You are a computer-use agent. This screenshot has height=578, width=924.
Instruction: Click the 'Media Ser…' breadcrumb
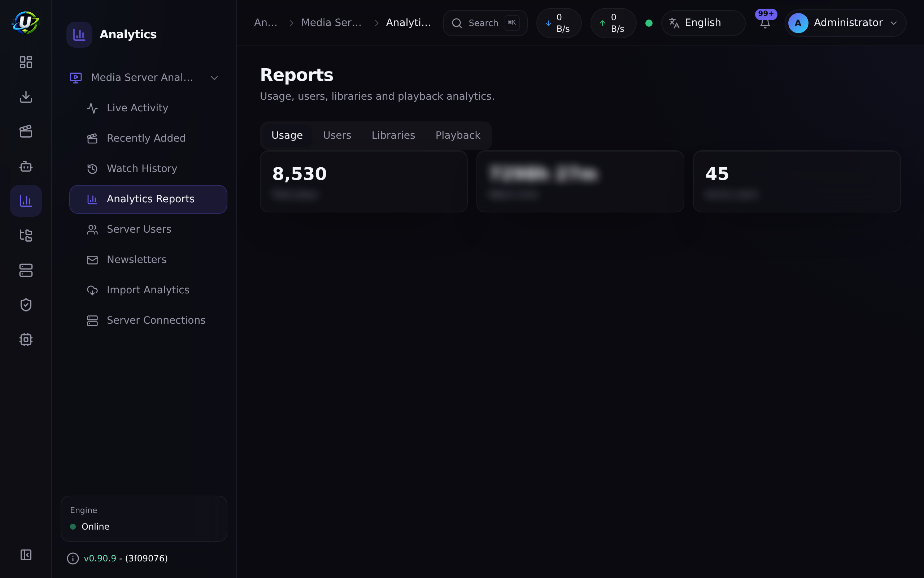(331, 23)
